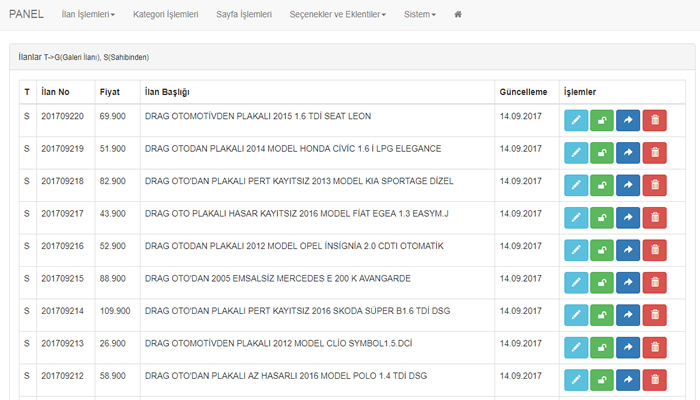Edit the MERCEDES E 200 listing
Image resolution: width=700 pixels, height=400 pixels.
tap(576, 282)
